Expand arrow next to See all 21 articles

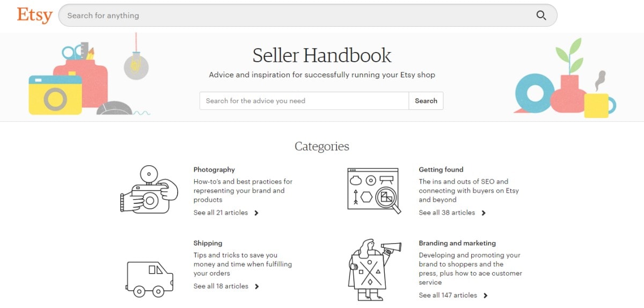point(257,213)
